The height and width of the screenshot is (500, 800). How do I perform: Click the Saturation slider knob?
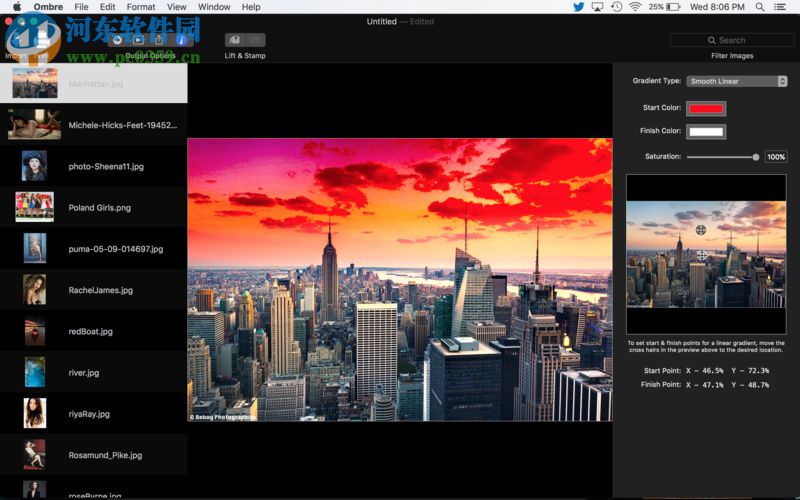click(756, 157)
